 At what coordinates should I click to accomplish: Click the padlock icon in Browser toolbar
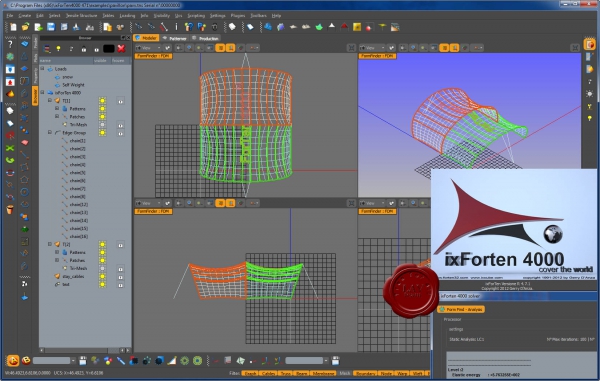(84, 49)
